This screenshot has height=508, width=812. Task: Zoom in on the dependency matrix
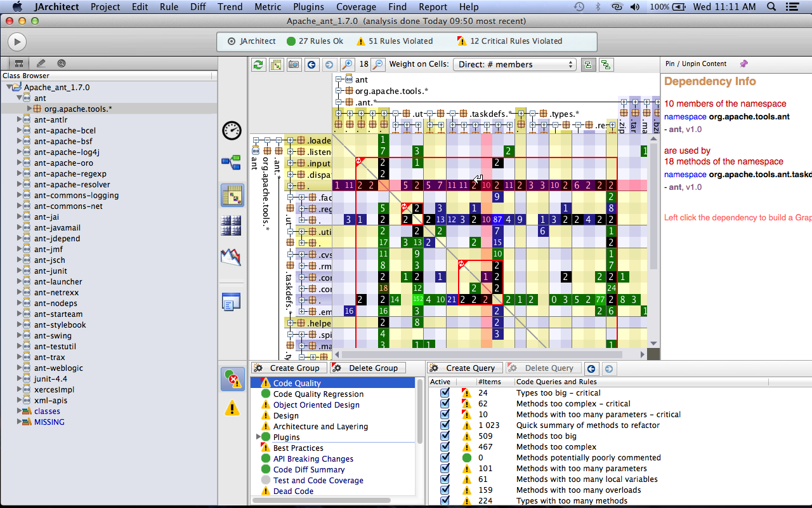(x=346, y=64)
